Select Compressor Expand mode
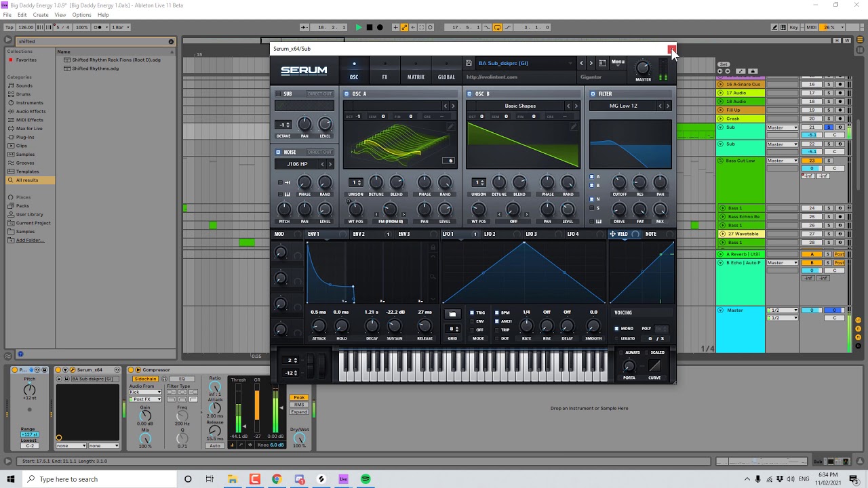 coord(299,412)
